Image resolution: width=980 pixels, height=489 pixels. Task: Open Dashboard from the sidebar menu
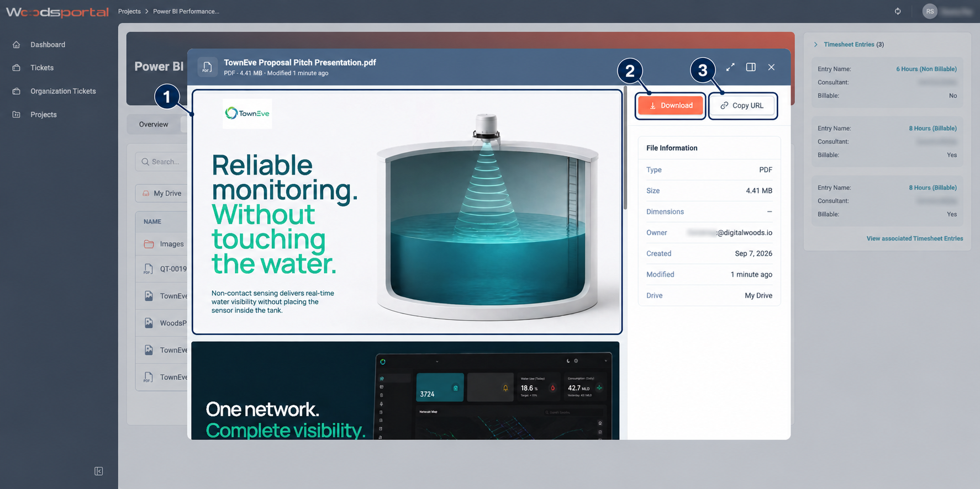48,45
